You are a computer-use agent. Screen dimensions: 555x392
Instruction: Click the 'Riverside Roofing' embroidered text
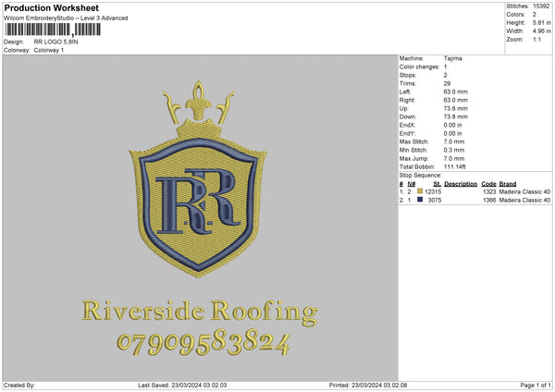pos(200,312)
